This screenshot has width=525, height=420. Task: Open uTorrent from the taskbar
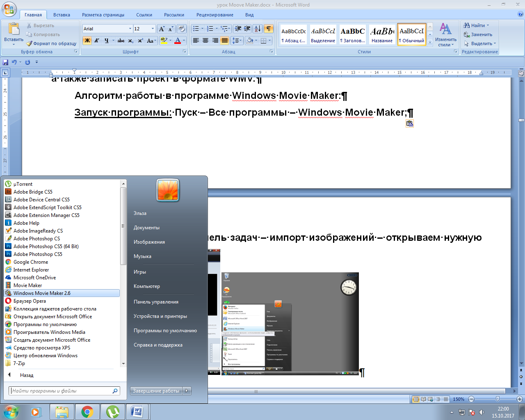113,411
